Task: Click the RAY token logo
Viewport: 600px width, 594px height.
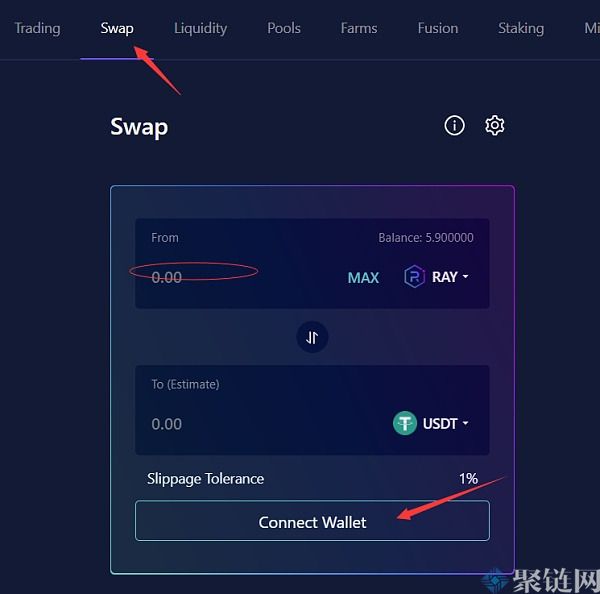Action: point(414,276)
